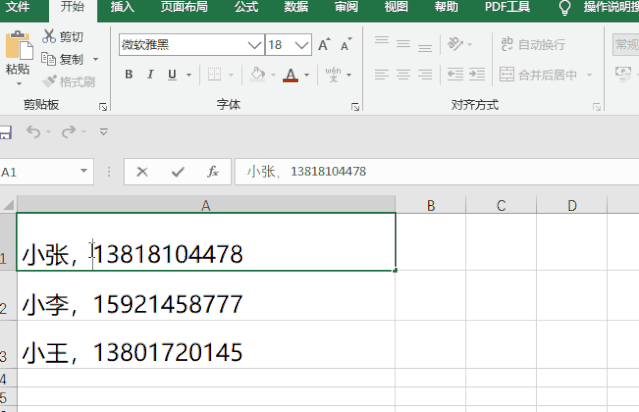
Task: Click the Undo arrow in quick access
Action: click(x=32, y=132)
